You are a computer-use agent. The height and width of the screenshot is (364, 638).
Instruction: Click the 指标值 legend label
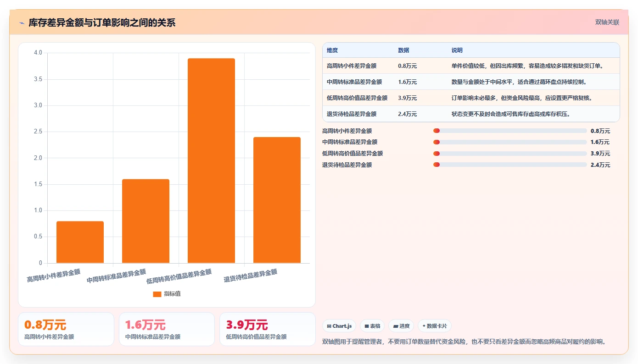[173, 294]
